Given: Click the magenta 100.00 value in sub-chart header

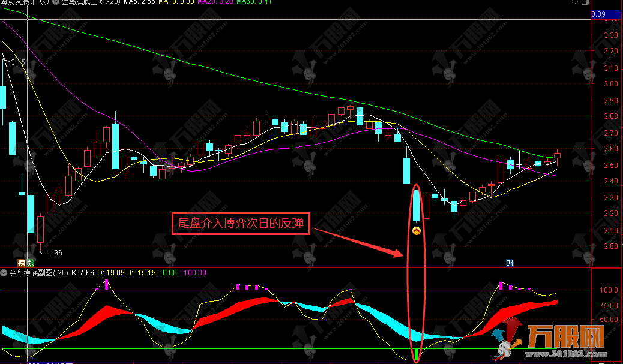Looking at the screenshot, I should (x=193, y=273).
